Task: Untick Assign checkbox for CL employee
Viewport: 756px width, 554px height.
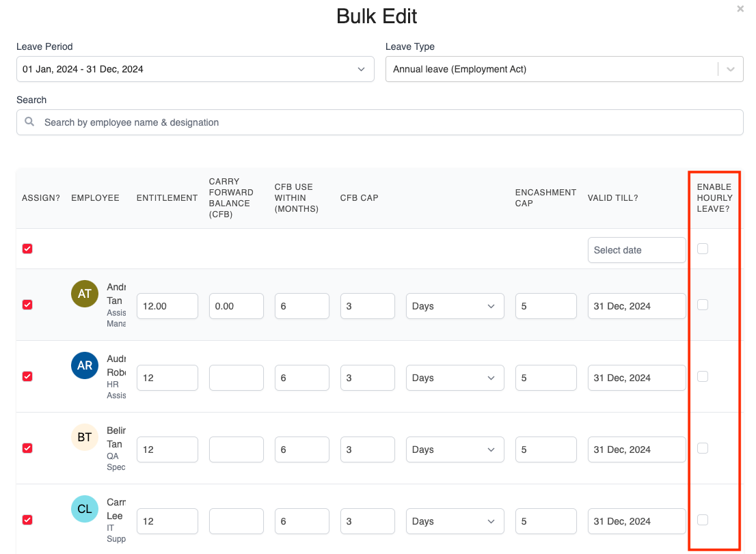Action: (x=27, y=521)
